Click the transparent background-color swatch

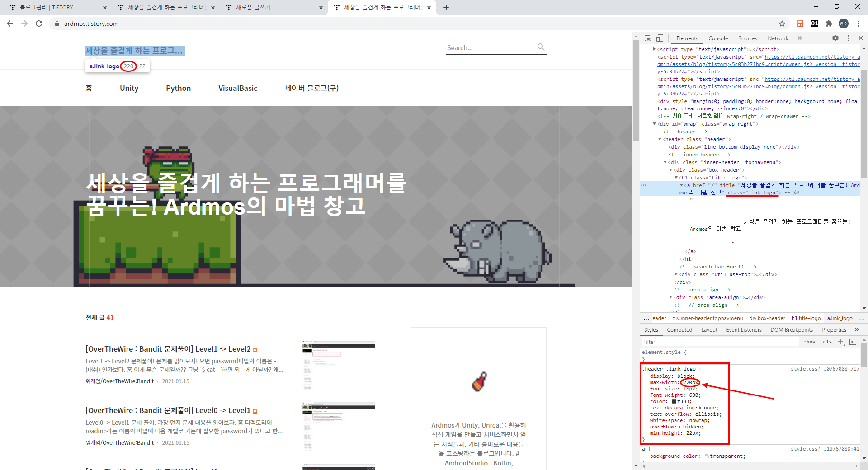pos(707,456)
